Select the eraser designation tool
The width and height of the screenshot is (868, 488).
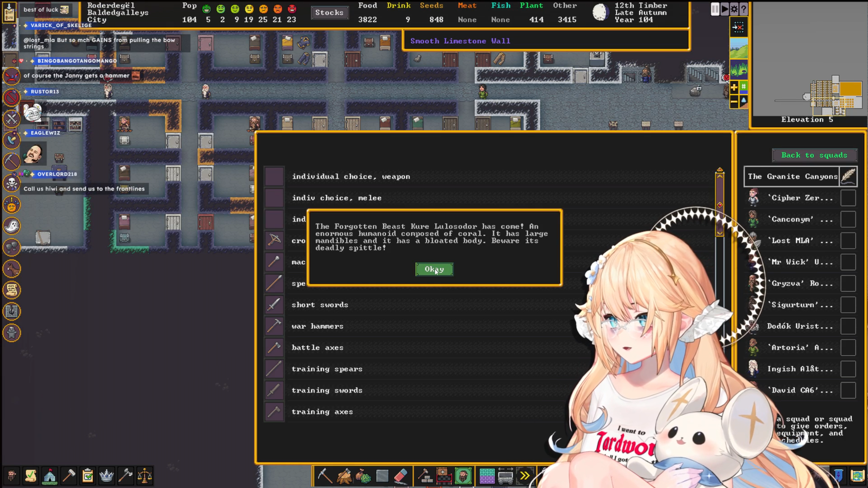pyautogui.click(x=401, y=476)
